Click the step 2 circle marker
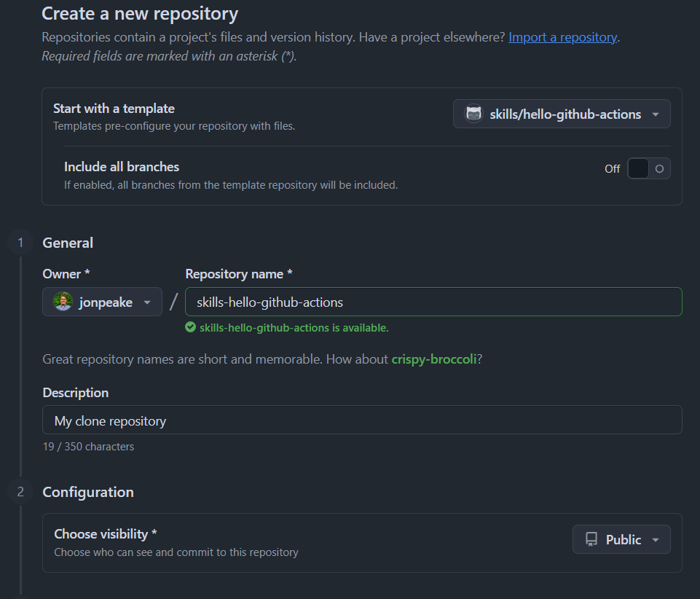Viewport: 700px width, 599px height. pos(20,492)
